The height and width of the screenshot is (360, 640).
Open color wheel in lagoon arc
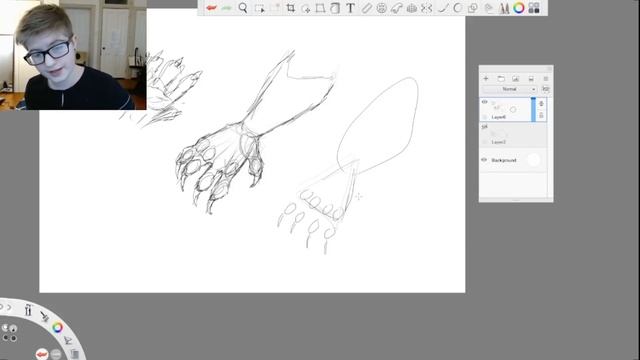(x=57, y=327)
